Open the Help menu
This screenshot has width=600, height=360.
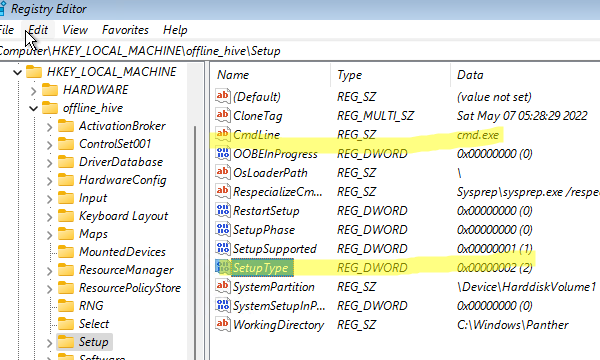click(x=175, y=30)
